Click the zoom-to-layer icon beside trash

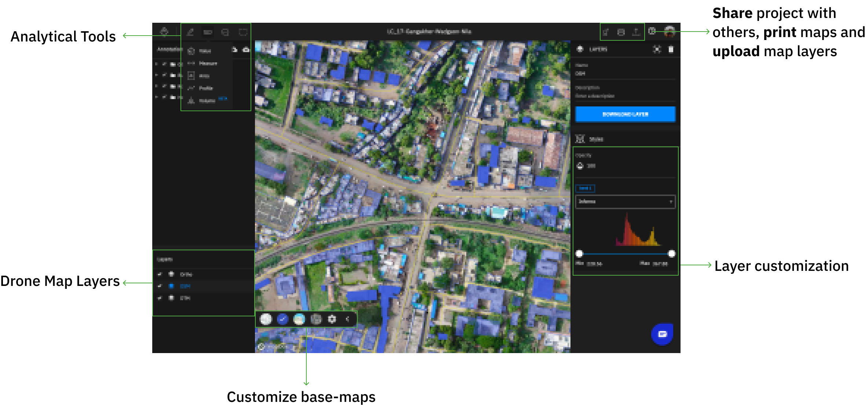657,49
